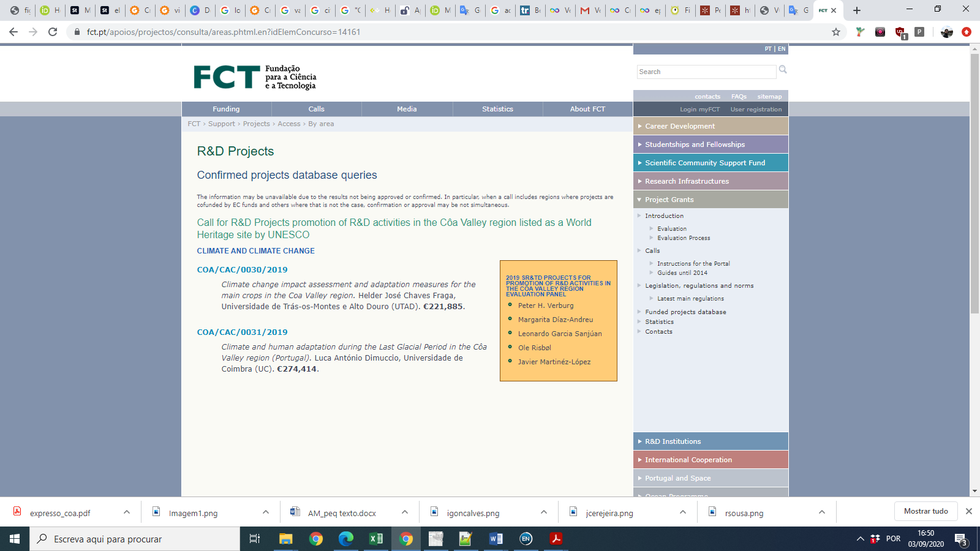
Task: Open the Funding menu
Action: tap(226, 109)
